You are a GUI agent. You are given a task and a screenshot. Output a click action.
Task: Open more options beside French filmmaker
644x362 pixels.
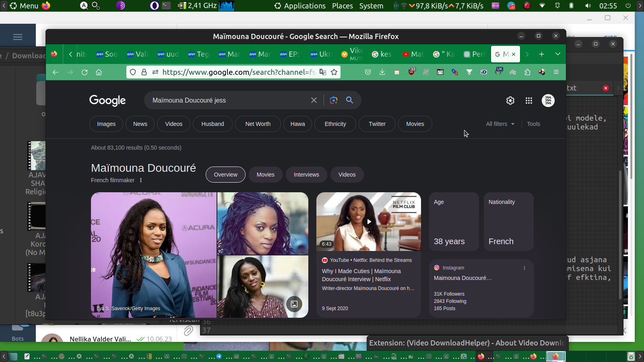click(141, 180)
